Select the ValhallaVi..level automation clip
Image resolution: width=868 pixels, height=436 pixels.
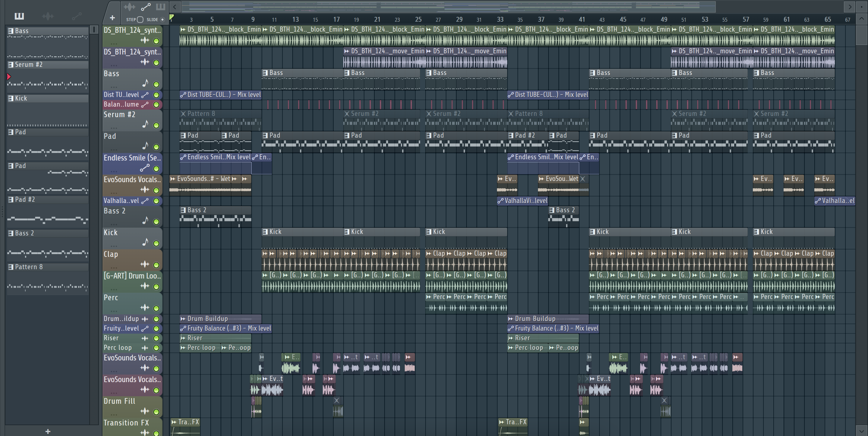tap(522, 201)
